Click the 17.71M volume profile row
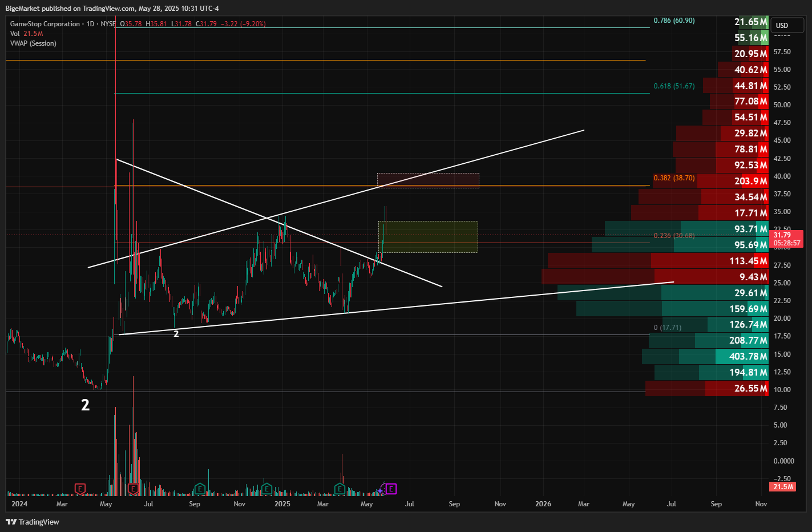 pyautogui.click(x=700, y=213)
